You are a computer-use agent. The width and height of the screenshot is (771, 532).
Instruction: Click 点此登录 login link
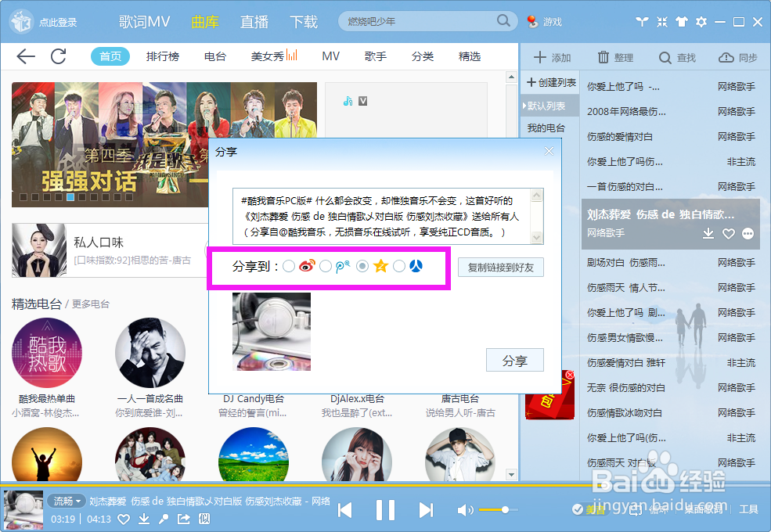coord(58,22)
